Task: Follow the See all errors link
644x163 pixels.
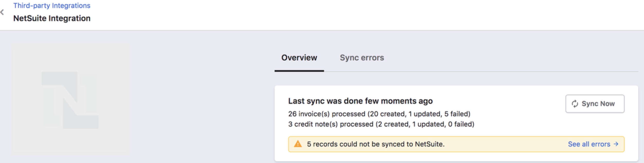Action: tap(589, 144)
